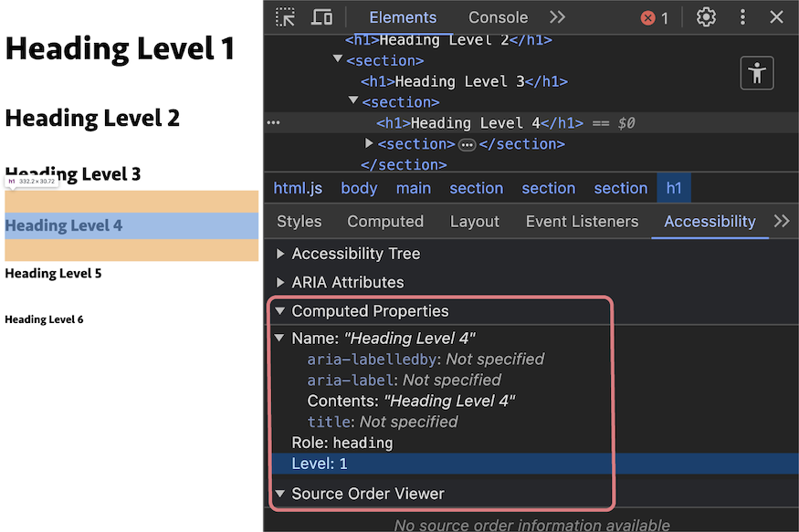Click the Heading Level 1 page heading
The width and height of the screenshot is (799, 532).
tap(121, 49)
